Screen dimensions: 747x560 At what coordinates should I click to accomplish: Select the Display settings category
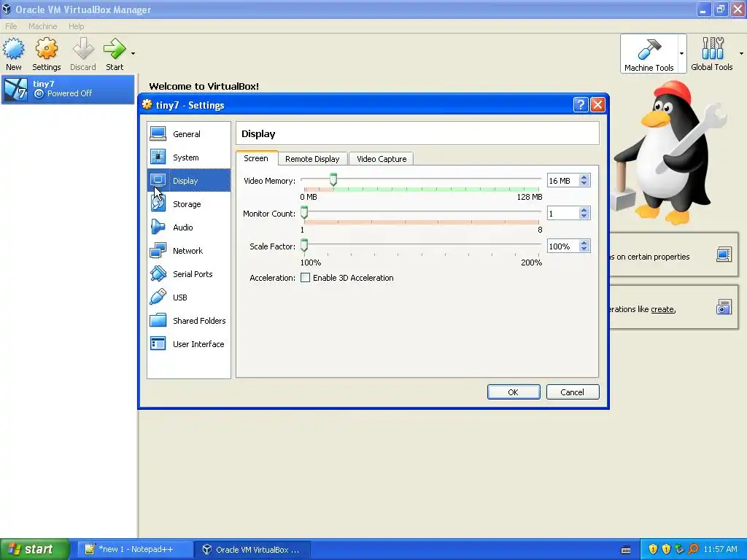pos(189,181)
